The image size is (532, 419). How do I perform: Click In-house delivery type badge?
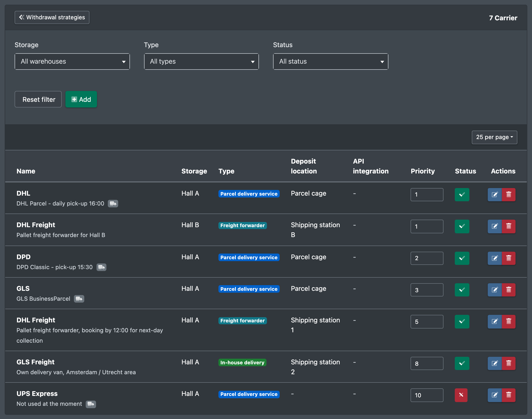pos(242,362)
